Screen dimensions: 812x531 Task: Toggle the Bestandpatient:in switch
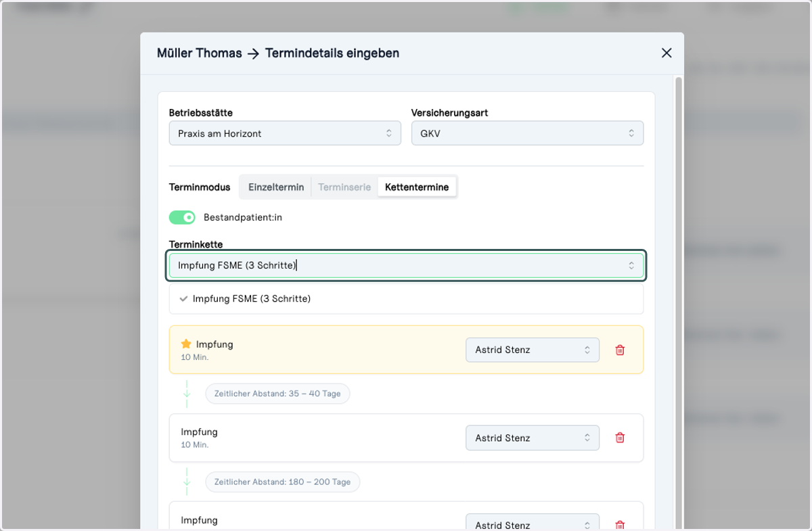(x=182, y=217)
